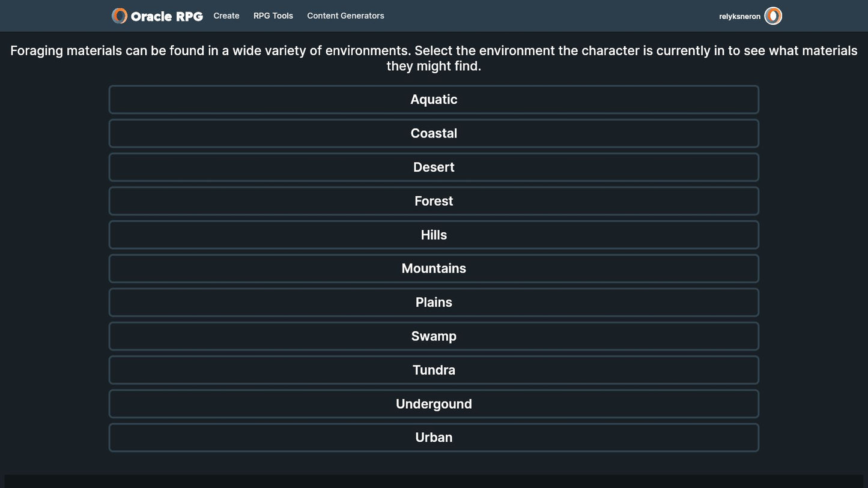Select the Forest environment button
The height and width of the screenshot is (488, 868).
coord(434,201)
